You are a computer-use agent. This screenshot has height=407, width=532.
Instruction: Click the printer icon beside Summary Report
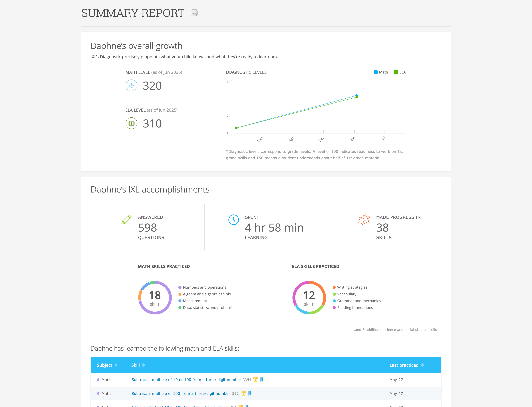pos(194,13)
